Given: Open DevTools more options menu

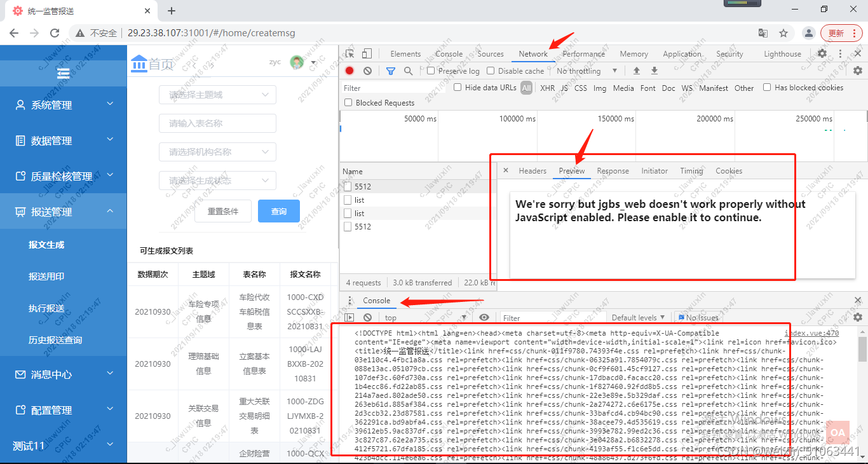Looking at the screenshot, I should click(x=840, y=54).
